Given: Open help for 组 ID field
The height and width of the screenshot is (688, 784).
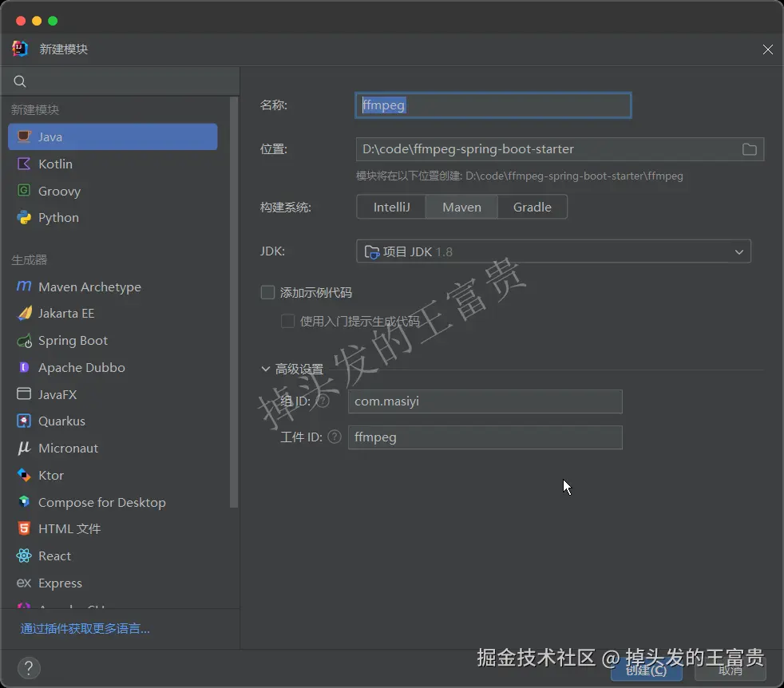Looking at the screenshot, I should pyautogui.click(x=323, y=401).
